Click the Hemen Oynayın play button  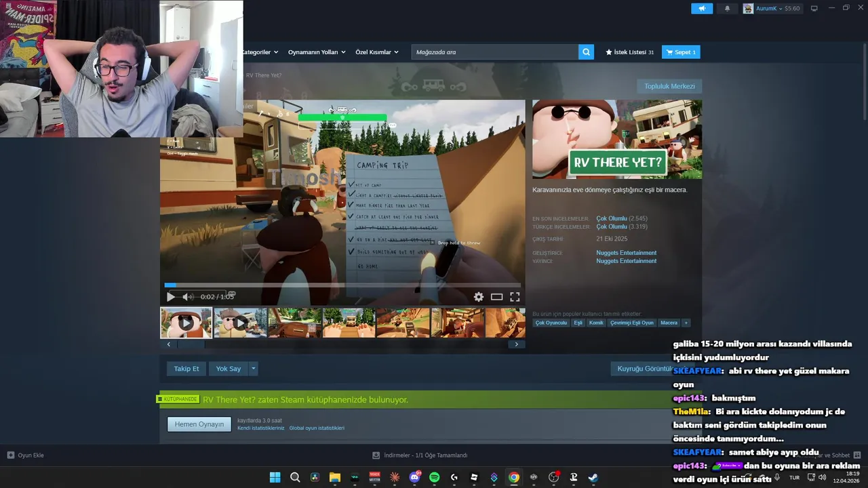[199, 424]
